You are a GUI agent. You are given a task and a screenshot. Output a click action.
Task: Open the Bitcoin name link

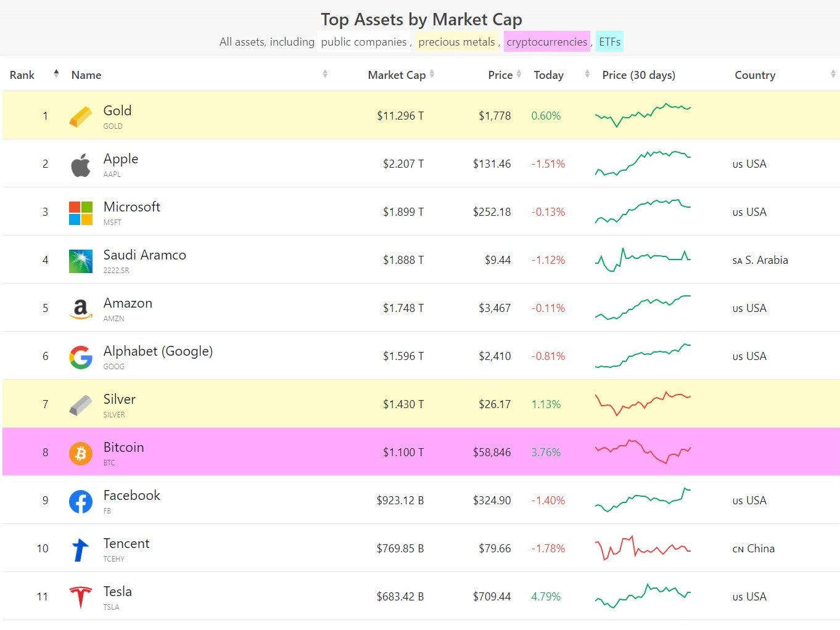coord(123,447)
